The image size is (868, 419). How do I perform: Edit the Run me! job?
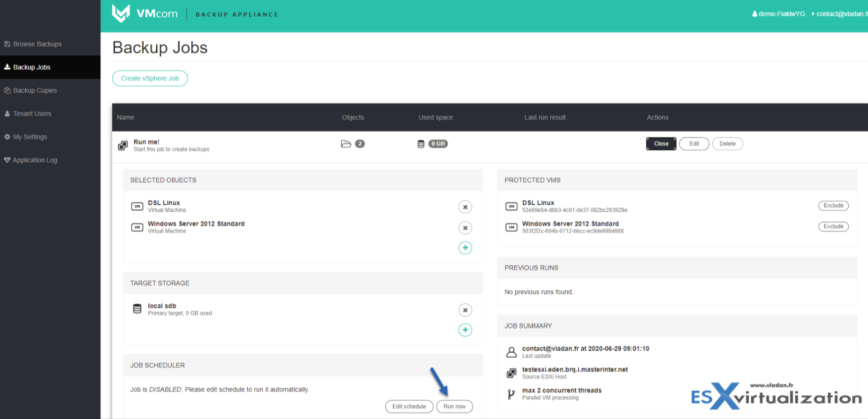pyautogui.click(x=694, y=144)
